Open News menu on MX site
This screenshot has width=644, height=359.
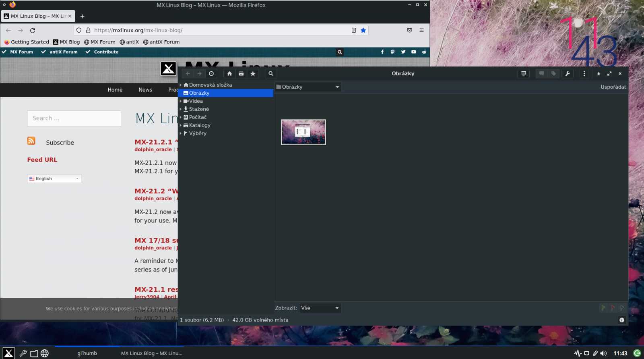click(145, 90)
